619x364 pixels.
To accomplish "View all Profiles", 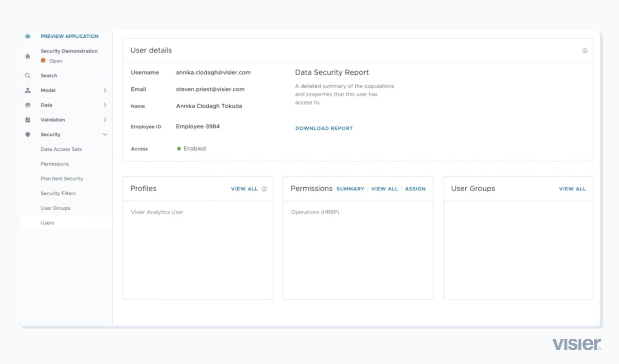I will 244,189.
